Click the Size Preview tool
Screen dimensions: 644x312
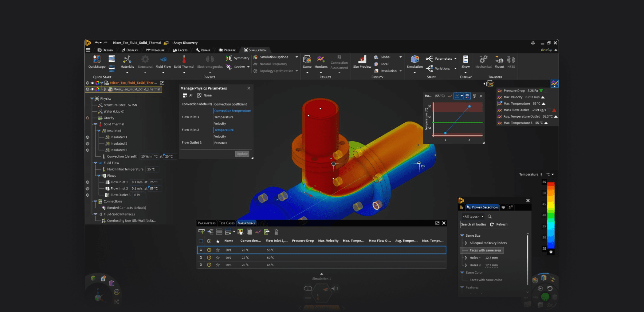(x=362, y=62)
